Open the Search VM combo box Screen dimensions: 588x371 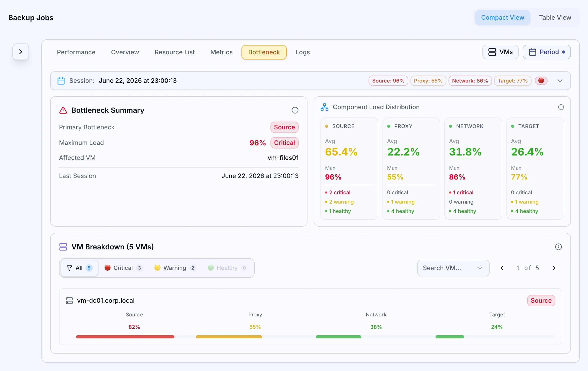click(x=453, y=268)
